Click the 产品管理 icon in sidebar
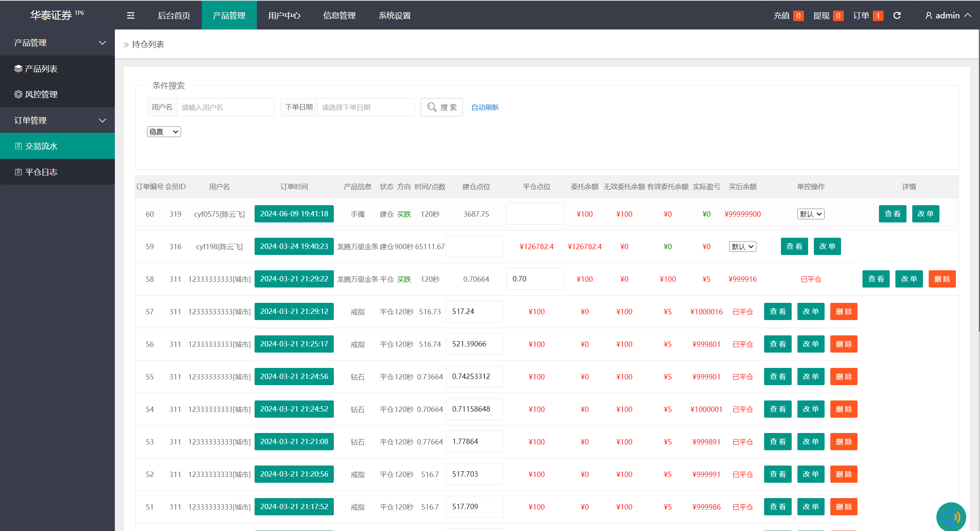The width and height of the screenshot is (980, 531). tap(57, 42)
